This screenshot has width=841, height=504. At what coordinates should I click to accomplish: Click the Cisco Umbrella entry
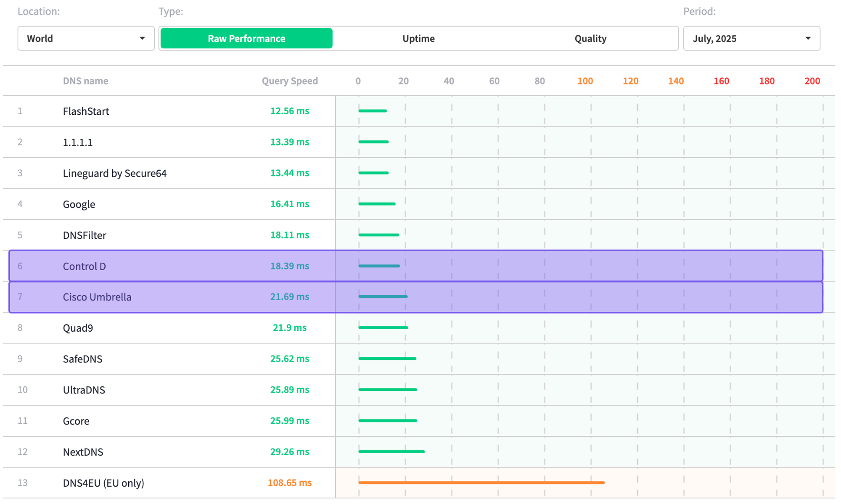[x=97, y=297]
